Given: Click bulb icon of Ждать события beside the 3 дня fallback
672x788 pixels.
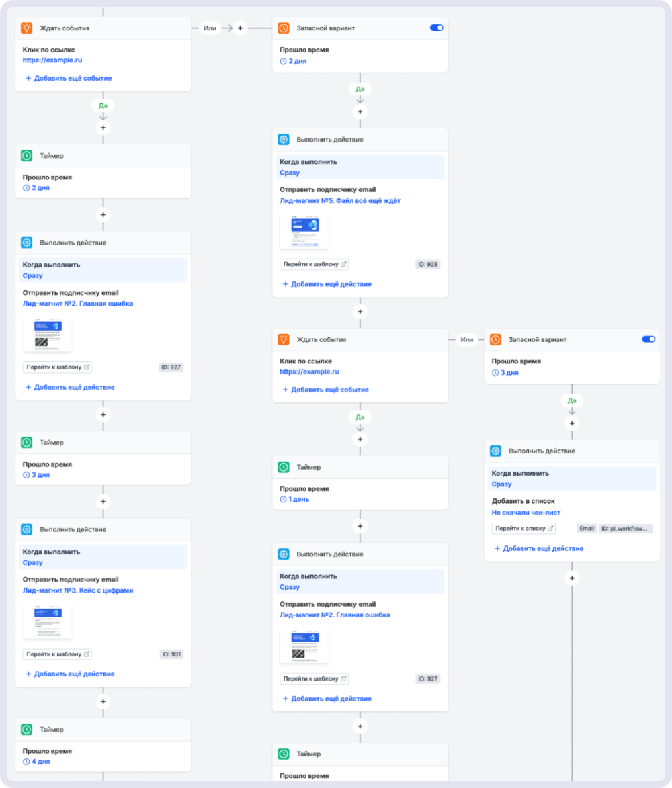Looking at the screenshot, I should (x=284, y=340).
